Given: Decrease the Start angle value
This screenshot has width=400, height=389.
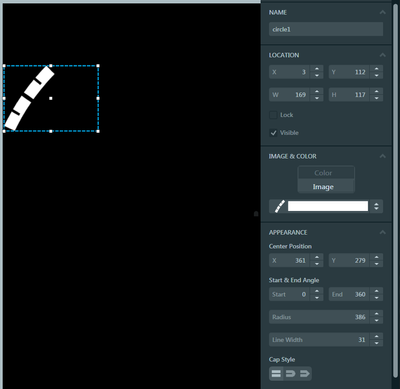Looking at the screenshot, I should click(316, 298).
